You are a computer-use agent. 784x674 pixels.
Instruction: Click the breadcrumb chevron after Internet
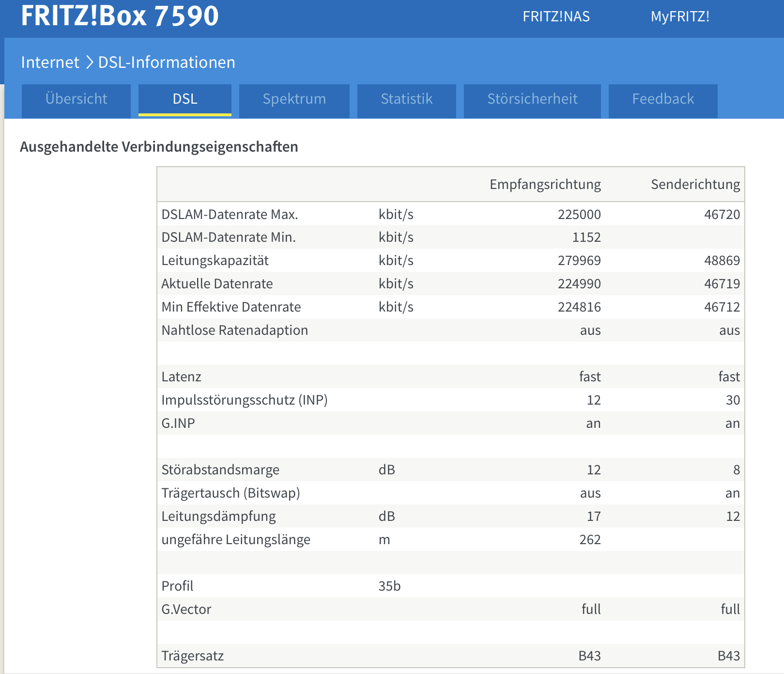[89, 62]
